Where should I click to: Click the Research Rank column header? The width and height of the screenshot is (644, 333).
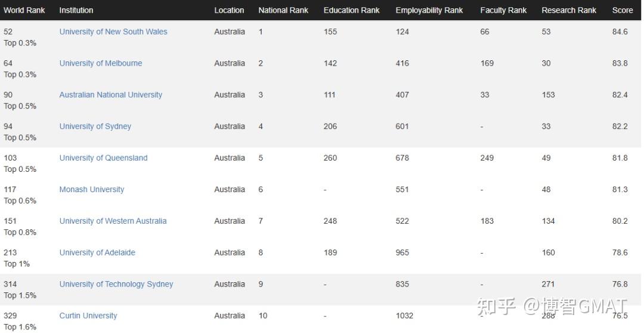(569, 10)
